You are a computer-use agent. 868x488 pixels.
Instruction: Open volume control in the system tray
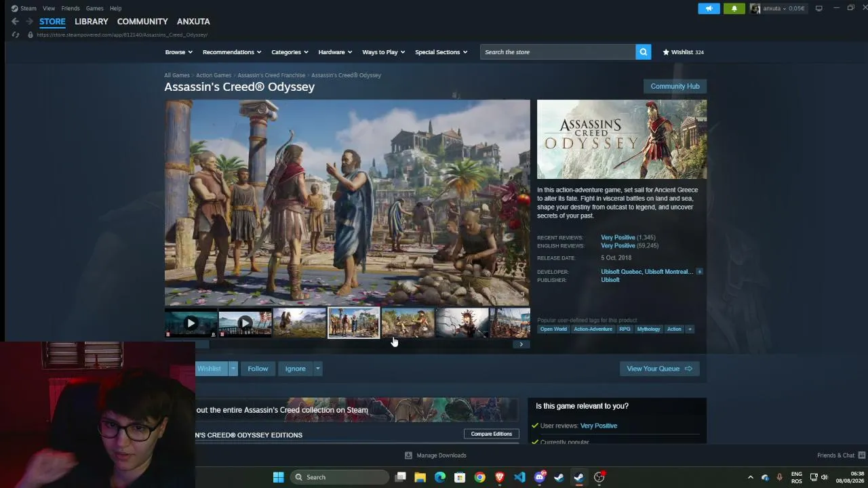(x=825, y=477)
